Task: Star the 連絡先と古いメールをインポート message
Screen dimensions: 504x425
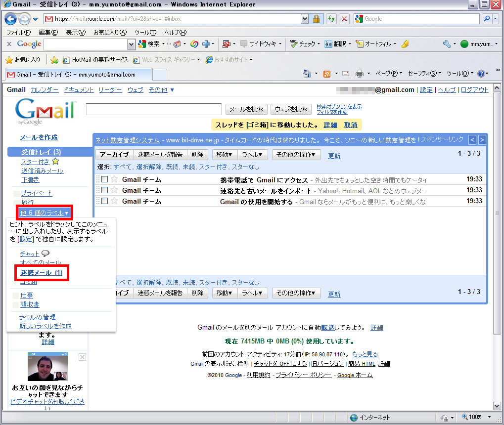Action: point(114,190)
